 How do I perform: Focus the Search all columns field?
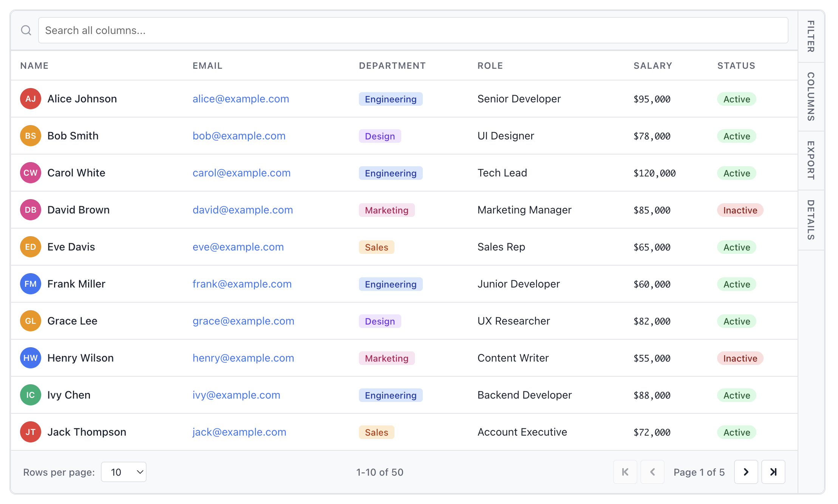click(413, 30)
